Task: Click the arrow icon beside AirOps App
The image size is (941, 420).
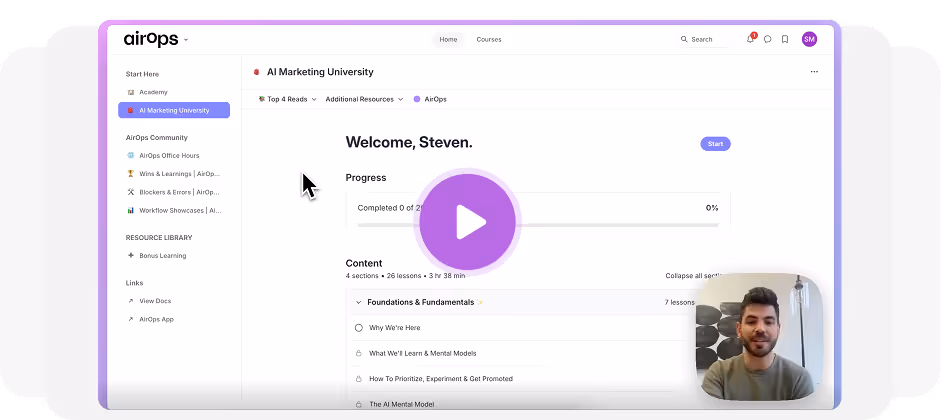Action: 131,319
